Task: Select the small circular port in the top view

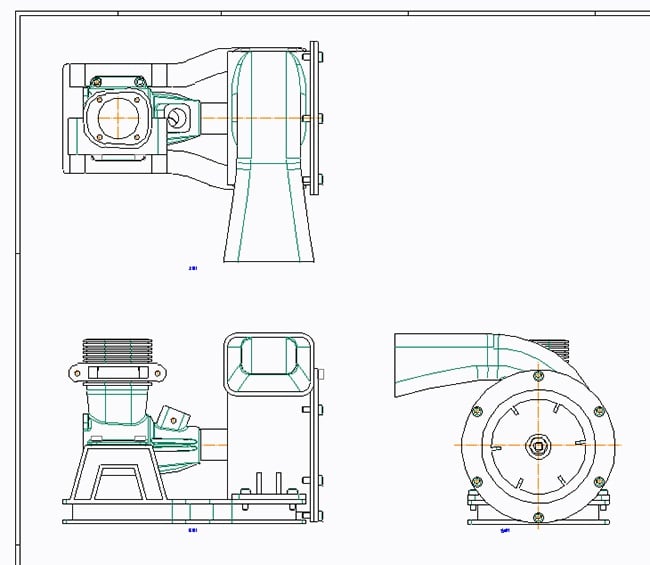Action: 174,116
